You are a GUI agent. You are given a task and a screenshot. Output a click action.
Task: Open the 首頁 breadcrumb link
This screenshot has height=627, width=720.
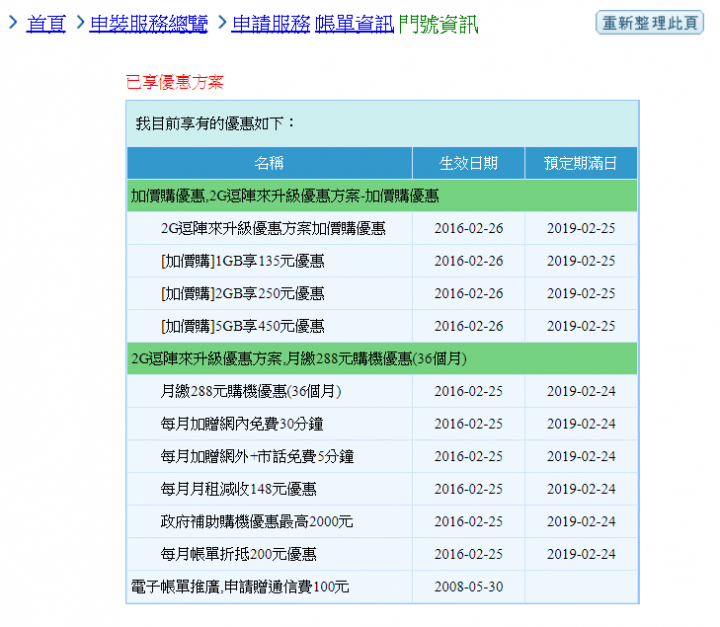[x=46, y=24]
